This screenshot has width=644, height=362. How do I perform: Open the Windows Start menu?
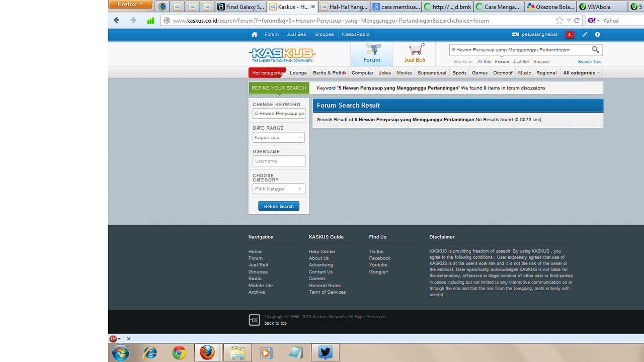click(121, 353)
